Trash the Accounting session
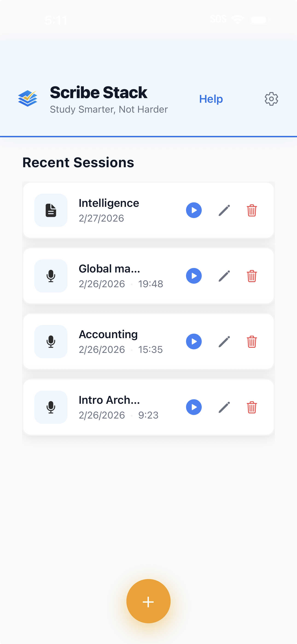The width and height of the screenshot is (297, 644). (252, 342)
